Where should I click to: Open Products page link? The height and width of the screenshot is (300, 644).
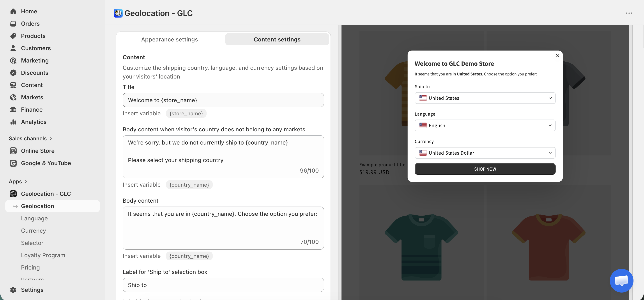coord(33,36)
